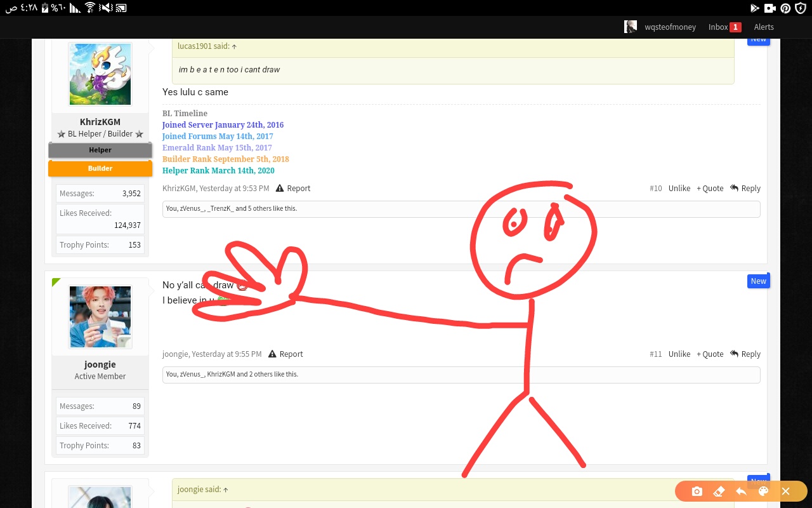Open the Alerts menu
Viewport: 812px width, 508px height.
click(x=764, y=27)
